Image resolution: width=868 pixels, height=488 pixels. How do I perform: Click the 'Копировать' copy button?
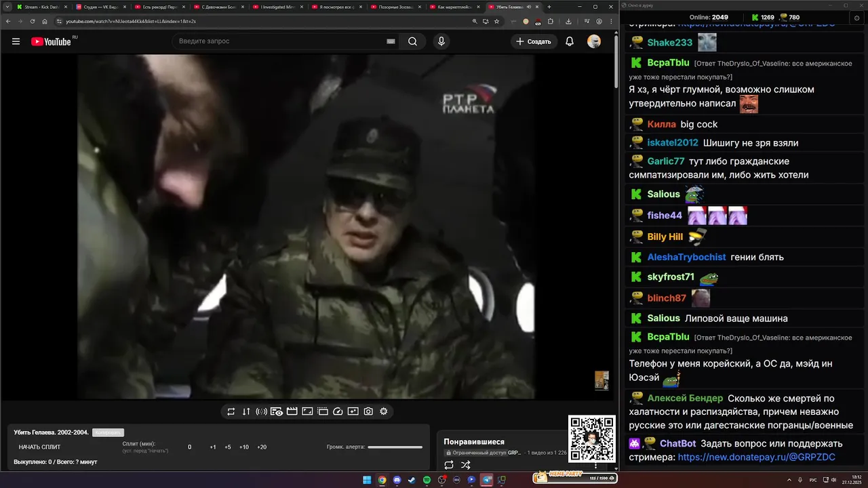pyautogui.click(x=108, y=432)
